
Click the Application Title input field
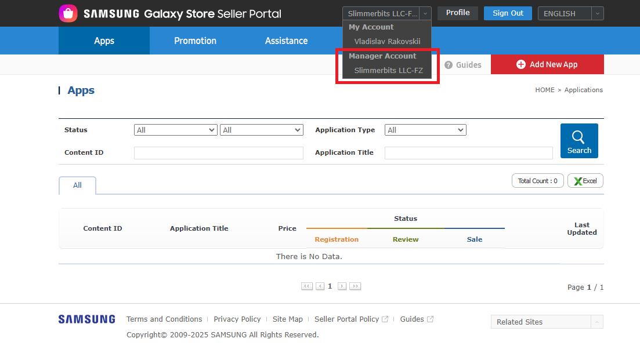point(469,153)
